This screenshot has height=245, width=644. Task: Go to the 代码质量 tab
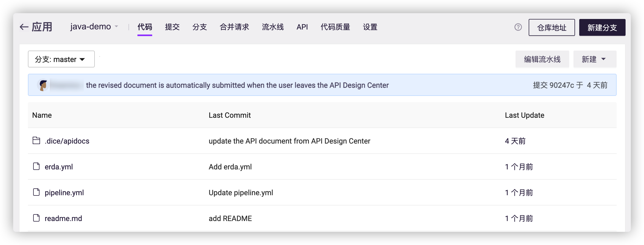(x=335, y=27)
